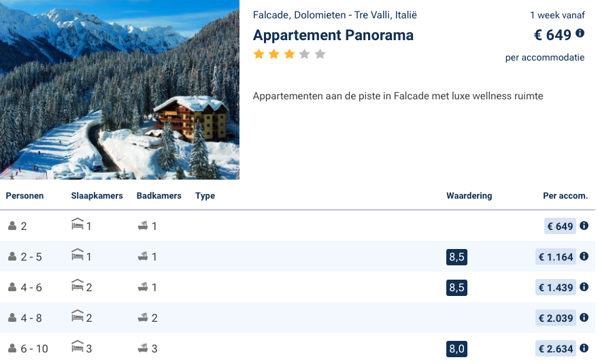Click the person icon in 2 - 5 persons row
Image resolution: width=598 pixels, height=364 pixels.
pos(12,257)
